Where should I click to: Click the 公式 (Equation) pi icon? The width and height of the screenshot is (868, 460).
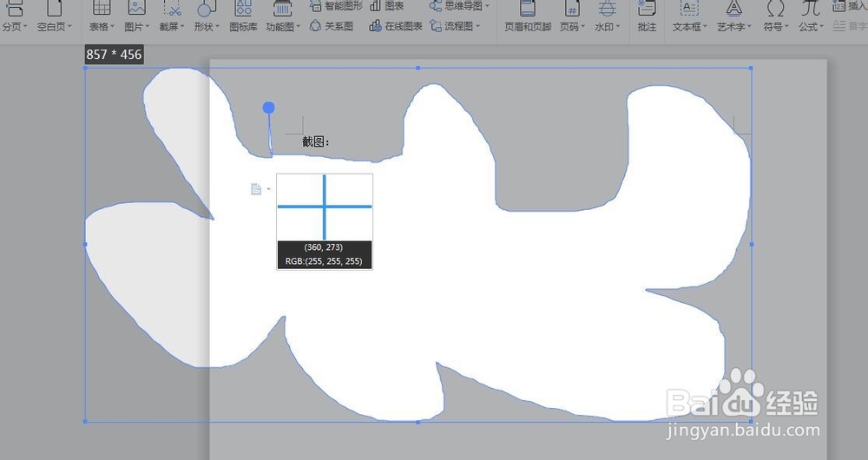(811, 8)
